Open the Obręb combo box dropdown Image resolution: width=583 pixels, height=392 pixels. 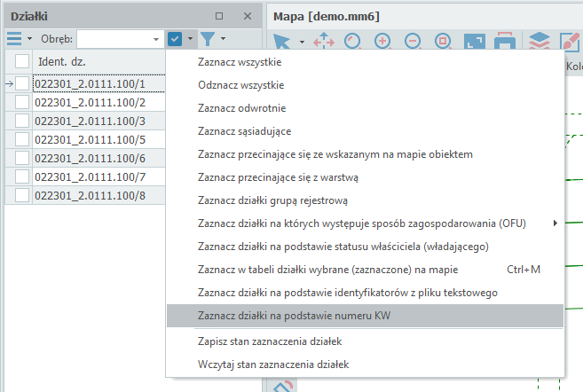156,39
